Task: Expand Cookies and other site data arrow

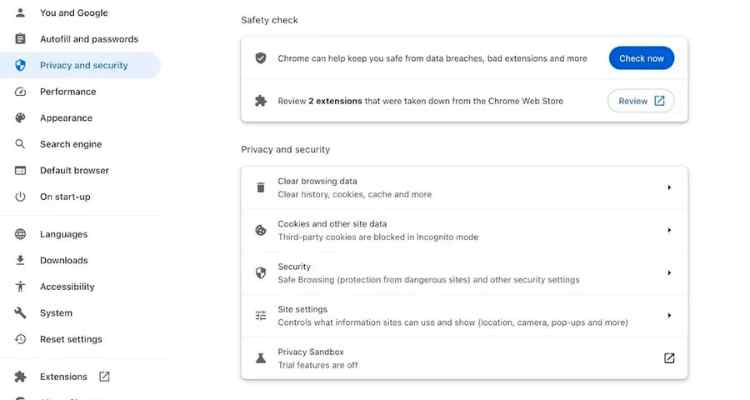Action: 669,230
